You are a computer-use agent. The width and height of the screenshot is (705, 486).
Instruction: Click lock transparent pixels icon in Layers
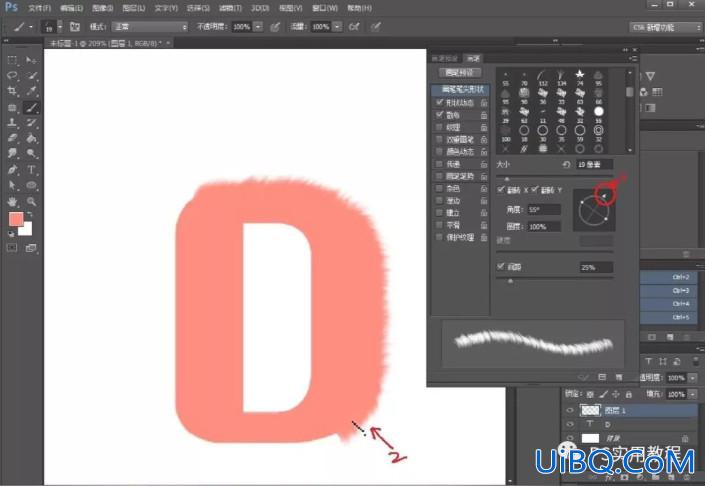(x=590, y=394)
